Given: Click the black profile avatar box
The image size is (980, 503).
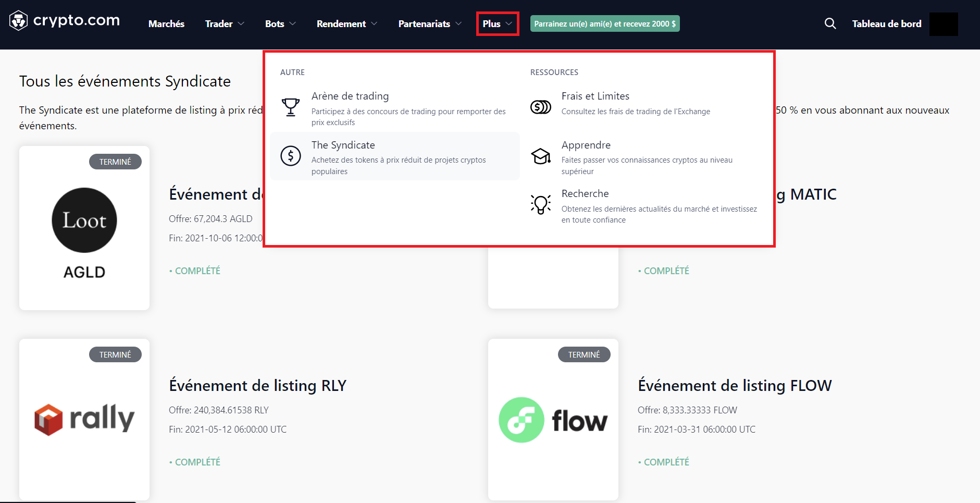Looking at the screenshot, I should coord(944,24).
